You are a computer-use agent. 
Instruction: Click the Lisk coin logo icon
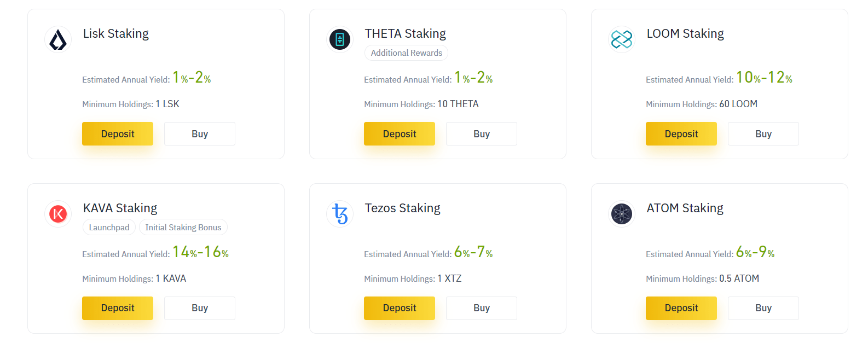tap(58, 39)
